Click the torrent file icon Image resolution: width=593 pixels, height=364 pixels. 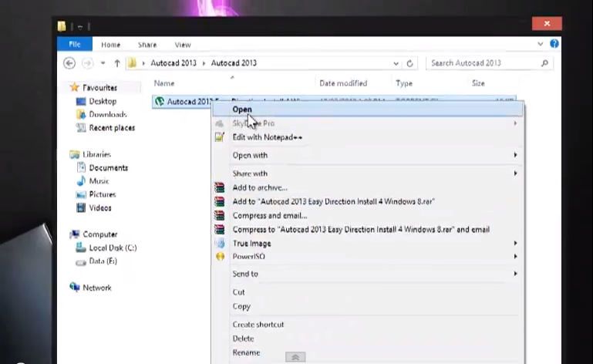pos(160,101)
